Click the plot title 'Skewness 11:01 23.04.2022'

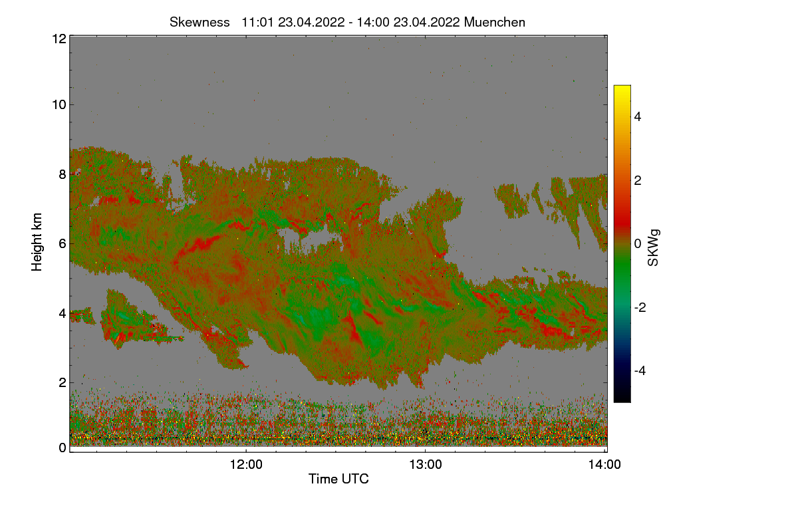(348, 22)
